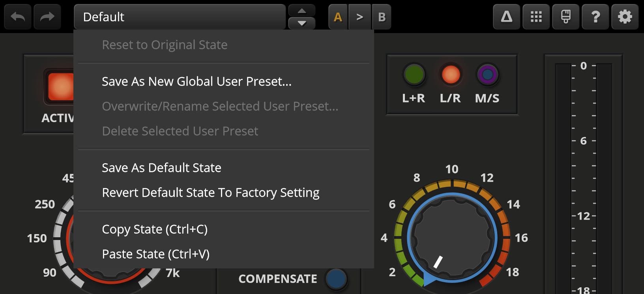Choose Save As Default State

point(224,167)
